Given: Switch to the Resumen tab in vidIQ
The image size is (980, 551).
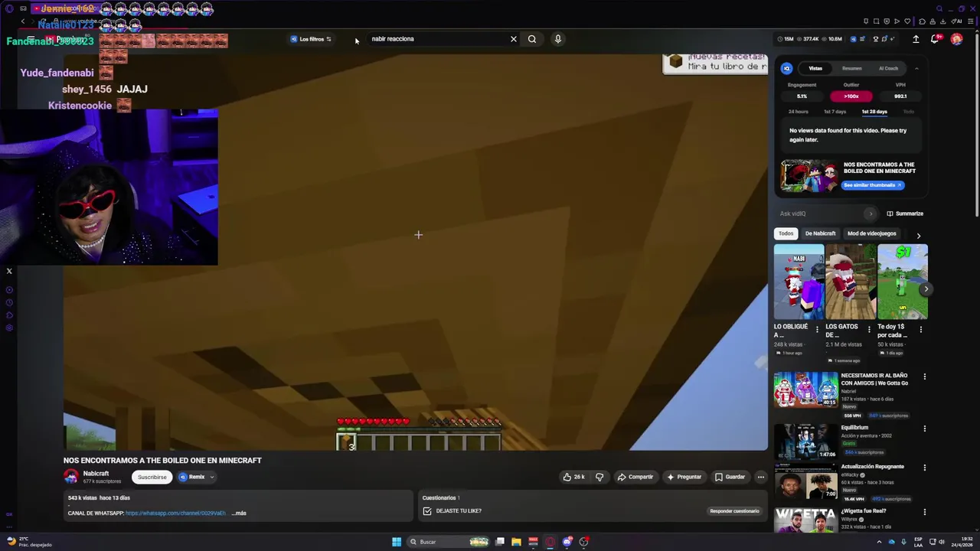Looking at the screenshot, I should click(x=851, y=68).
